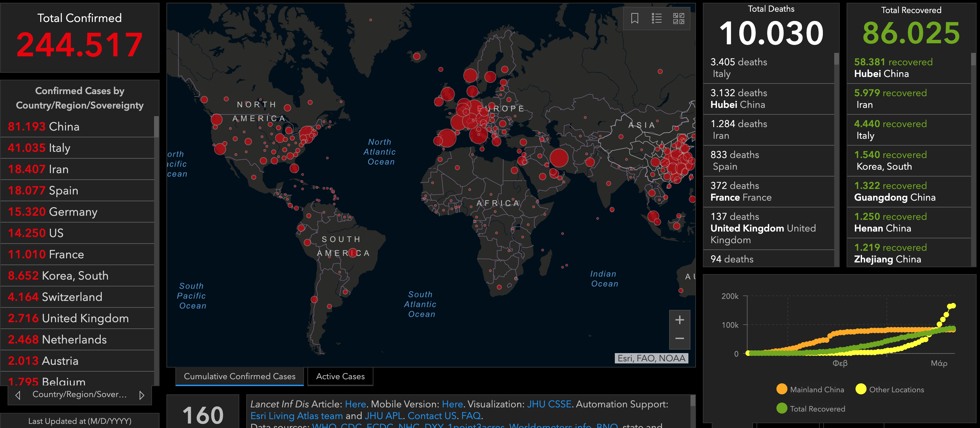The height and width of the screenshot is (428, 980).
Task: Go to previous country list view arrow
Action: pyautogui.click(x=18, y=395)
